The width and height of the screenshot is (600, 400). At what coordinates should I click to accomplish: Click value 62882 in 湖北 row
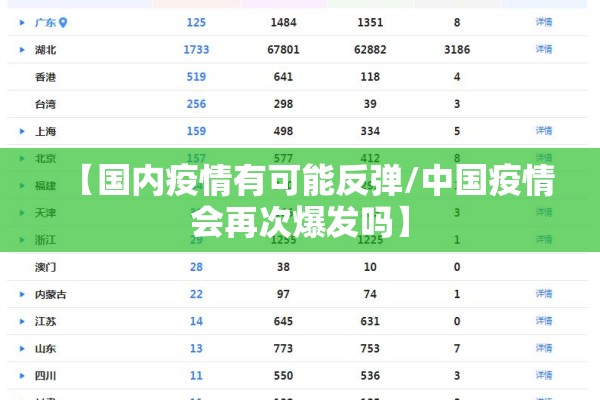tap(370, 49)
